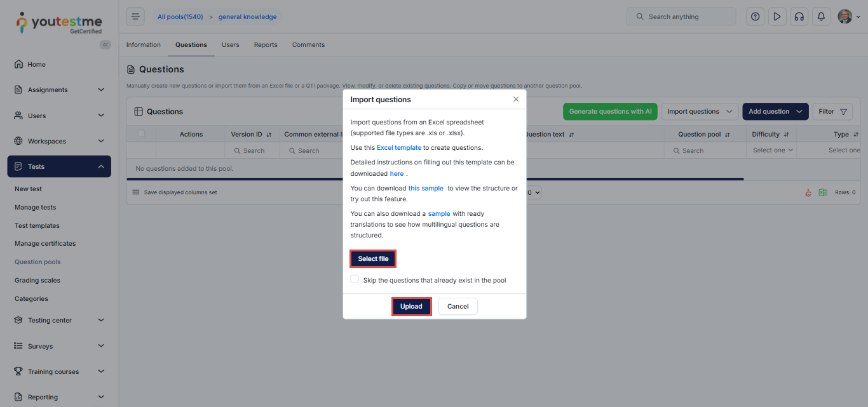Check Skip the questions that already exist

coord(355,279)
